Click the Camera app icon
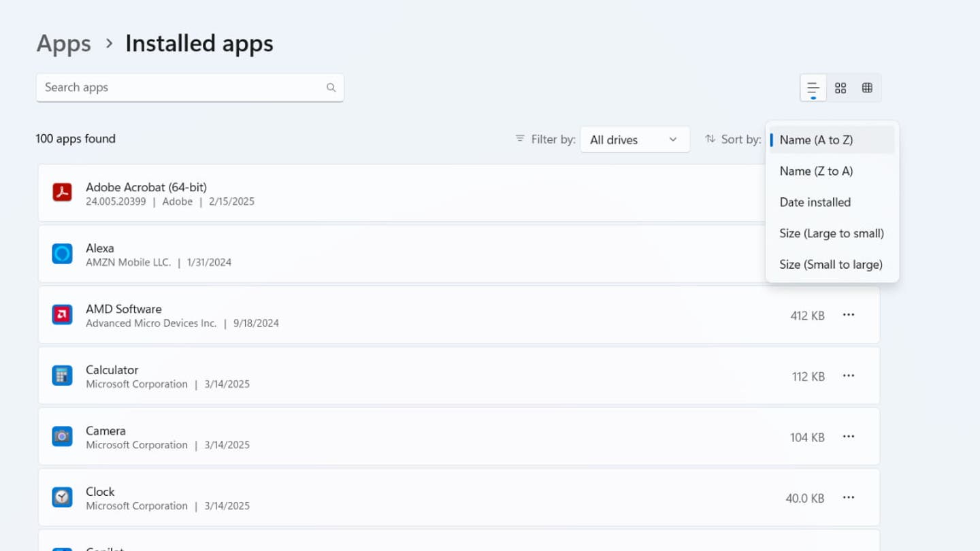Image resolution: width=980 pixels, height=551 pixels. tap(62, 437)
